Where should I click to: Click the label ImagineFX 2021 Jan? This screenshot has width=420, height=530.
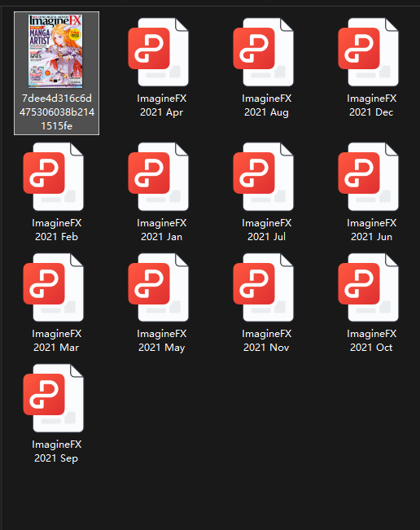tap(161, 230)
